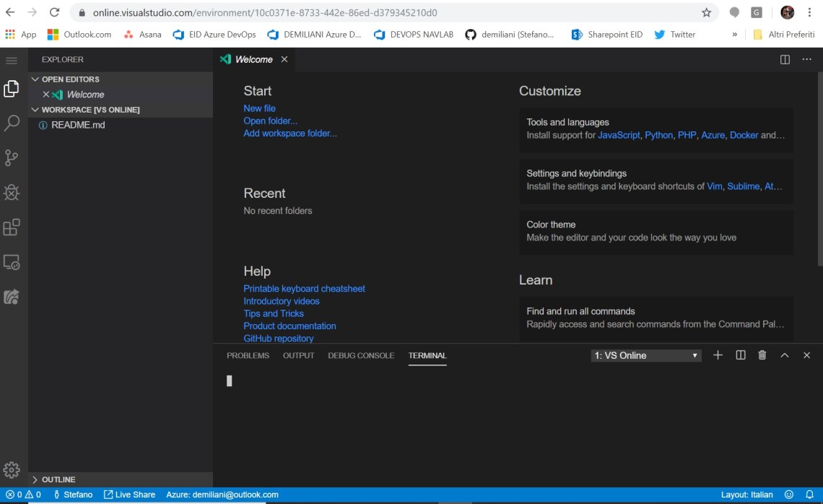Click the 'New file' link
Screen dimensions: 823x504
pyautogui.click(x=259, y=108)
